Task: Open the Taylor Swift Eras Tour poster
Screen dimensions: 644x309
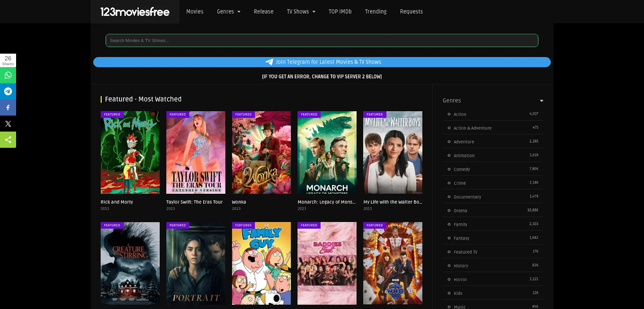Action: tap(196, 153)
